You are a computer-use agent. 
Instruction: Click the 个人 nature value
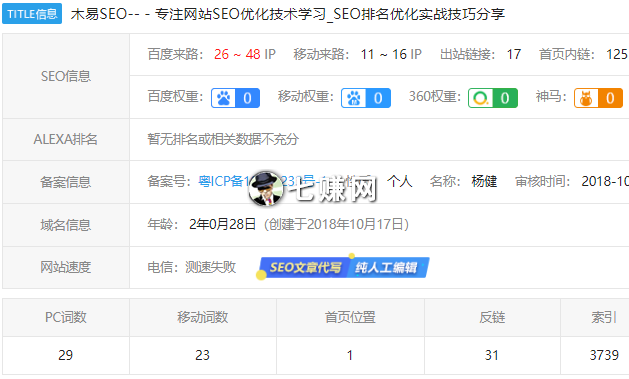(x=400, y=181)
